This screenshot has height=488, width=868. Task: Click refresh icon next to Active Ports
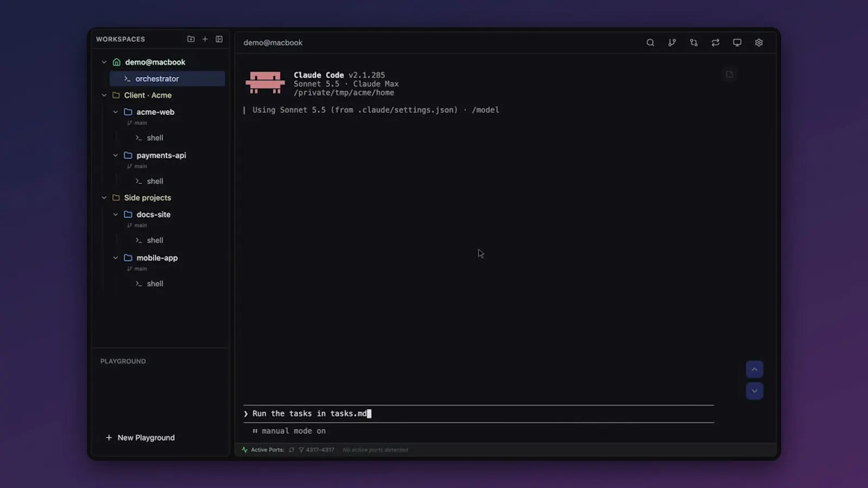(292, 450)
